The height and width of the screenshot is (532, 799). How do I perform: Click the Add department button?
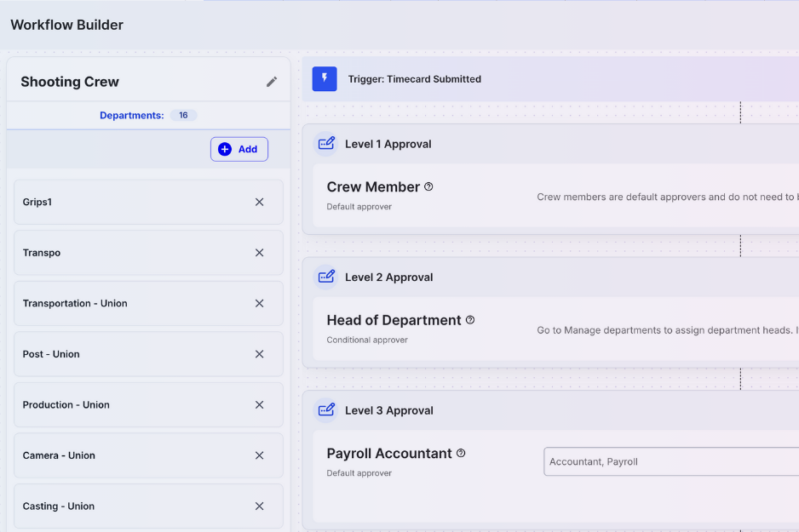pyautogui.click(x=239, y=149)
